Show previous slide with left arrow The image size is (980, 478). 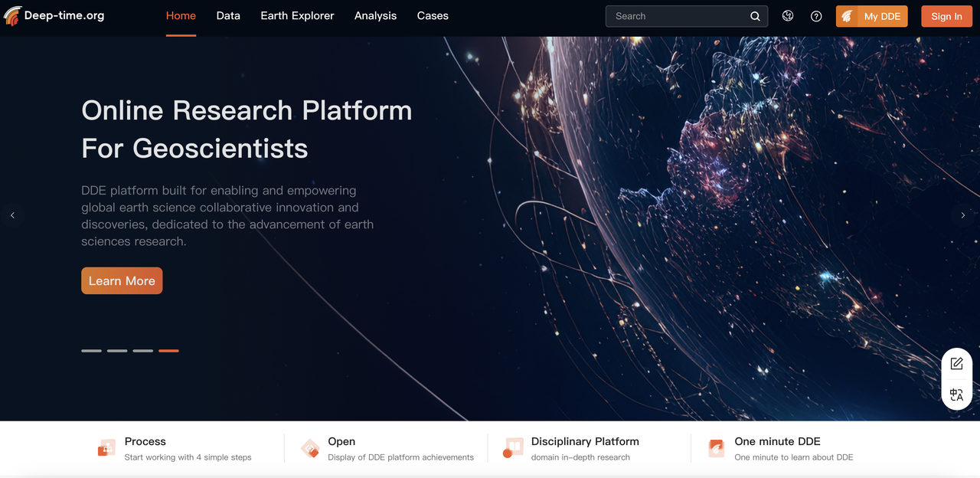[x=12, y=215]
